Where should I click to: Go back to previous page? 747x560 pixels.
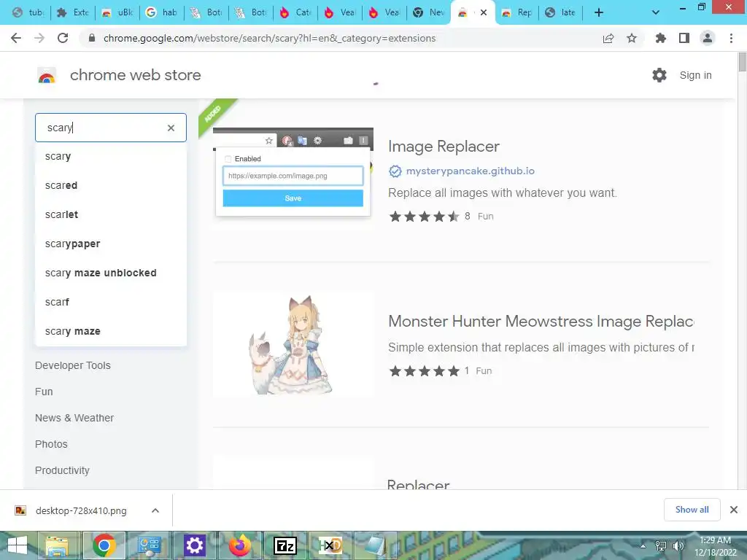tap(16, 38)
